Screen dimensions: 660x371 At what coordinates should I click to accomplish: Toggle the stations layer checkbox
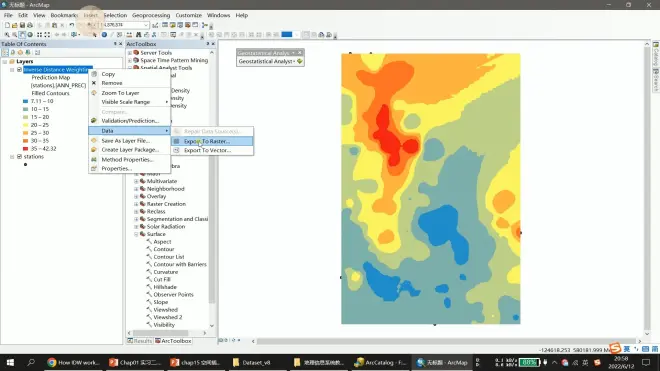click(x=19, y=157)
